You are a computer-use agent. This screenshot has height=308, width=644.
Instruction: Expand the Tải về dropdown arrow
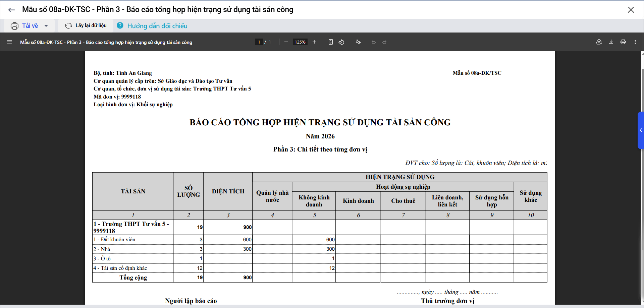pyautogui.click(x=46, y=26)
